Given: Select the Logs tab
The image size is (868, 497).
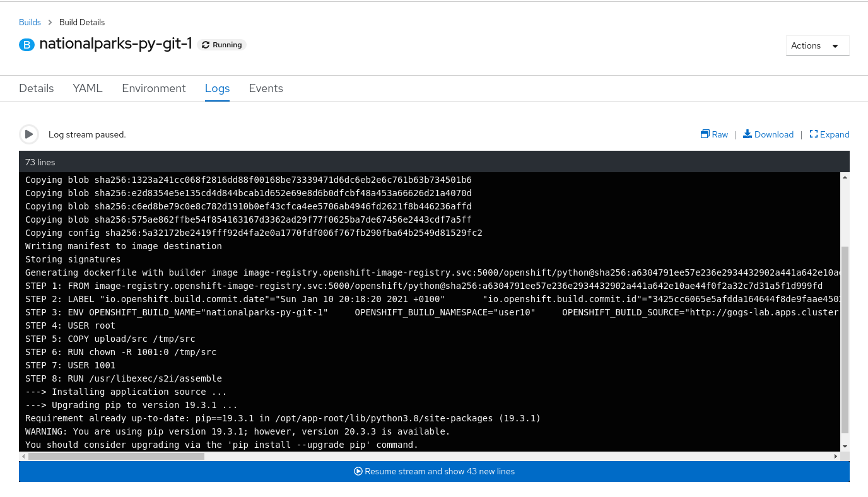Looking at the screenshot, I should pos(217,88).
